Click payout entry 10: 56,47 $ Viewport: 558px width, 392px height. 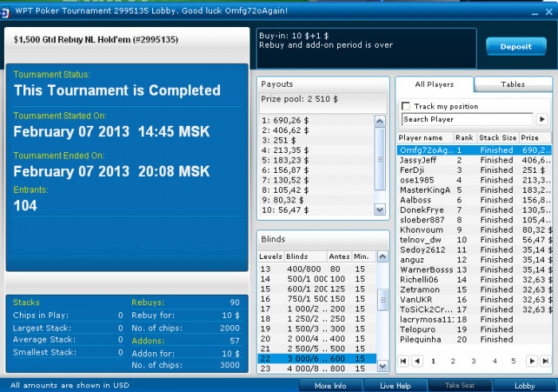click(285, 210)
